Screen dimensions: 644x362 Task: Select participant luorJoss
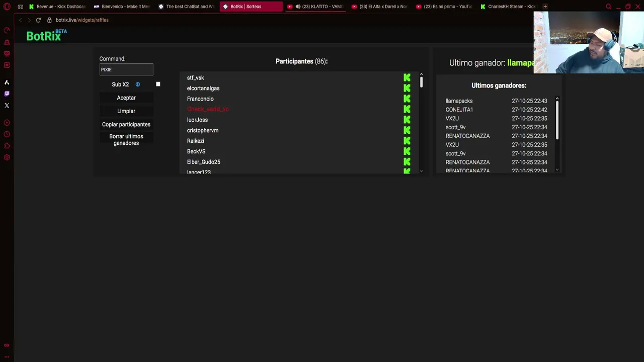197,120
